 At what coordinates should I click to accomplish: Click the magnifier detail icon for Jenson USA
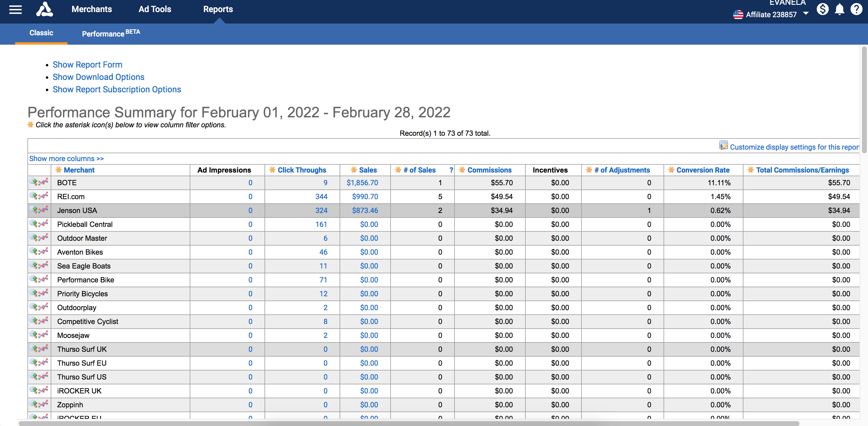[x=34, y=210]
